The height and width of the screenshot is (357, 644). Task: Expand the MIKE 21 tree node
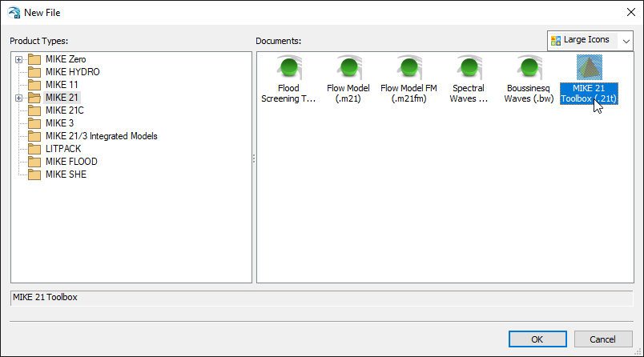(x=19, y=98)
